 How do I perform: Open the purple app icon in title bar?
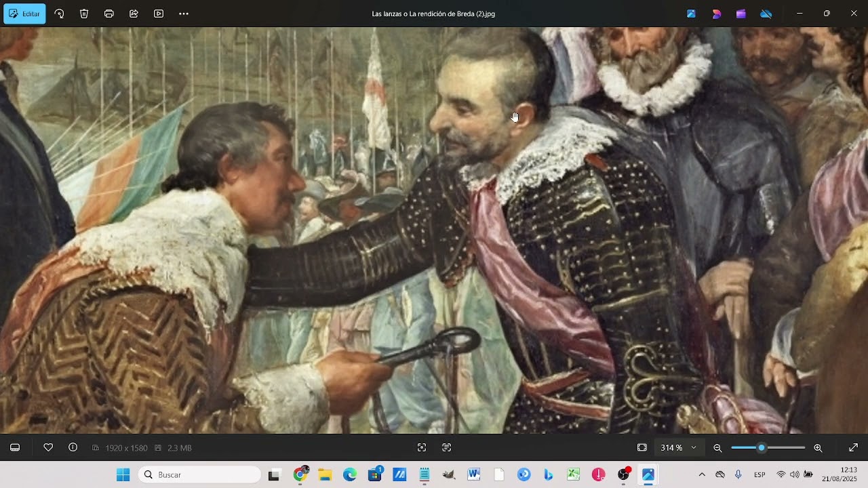click(741, 14)
